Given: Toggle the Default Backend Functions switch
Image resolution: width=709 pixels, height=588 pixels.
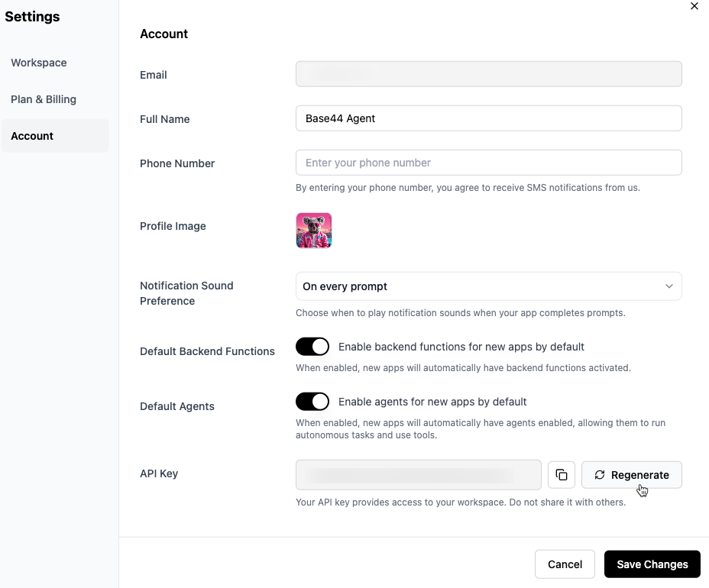Looking at the screenshot, I should (x=312, y=346).
